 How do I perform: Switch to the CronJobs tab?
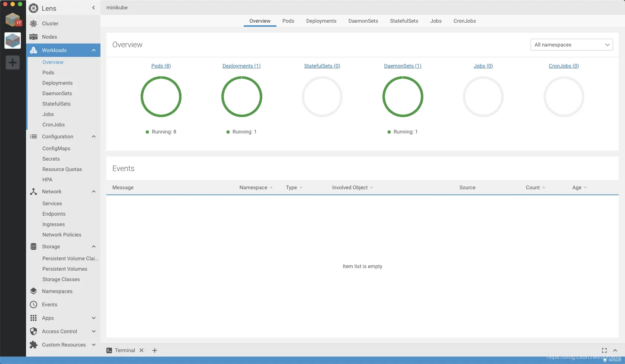(x=465, y=21)
